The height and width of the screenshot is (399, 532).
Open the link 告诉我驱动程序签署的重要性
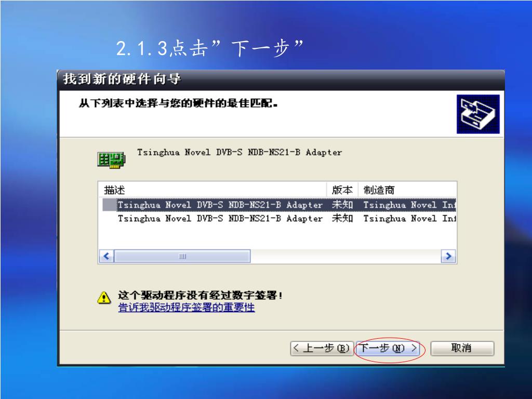click(x=187, y=308)
